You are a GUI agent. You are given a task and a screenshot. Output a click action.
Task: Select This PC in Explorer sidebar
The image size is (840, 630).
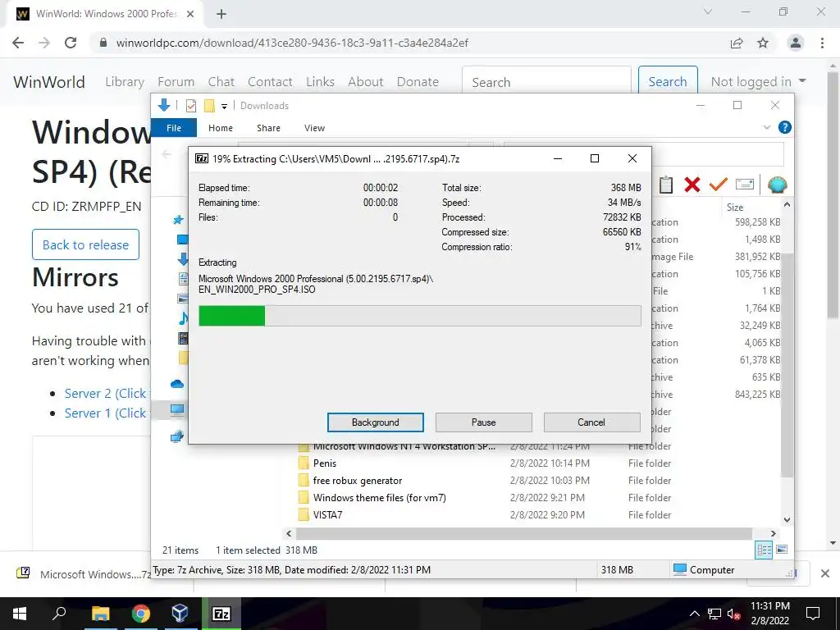pos(177,410)
